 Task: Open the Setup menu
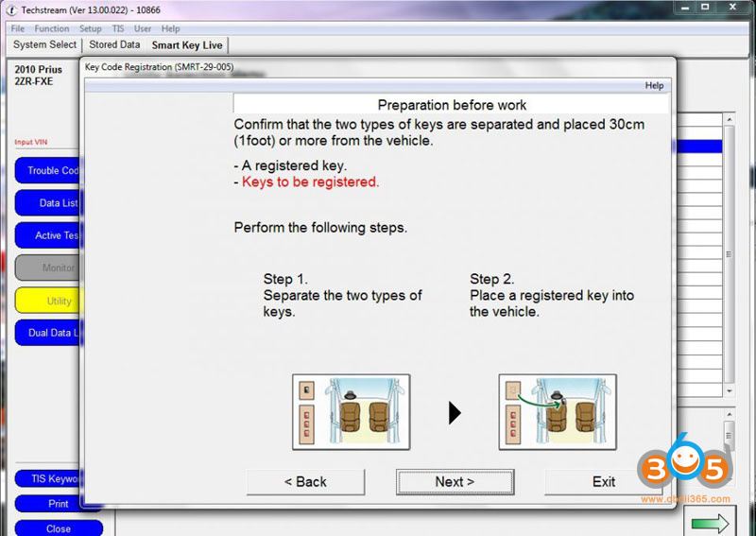coord(90,28)
